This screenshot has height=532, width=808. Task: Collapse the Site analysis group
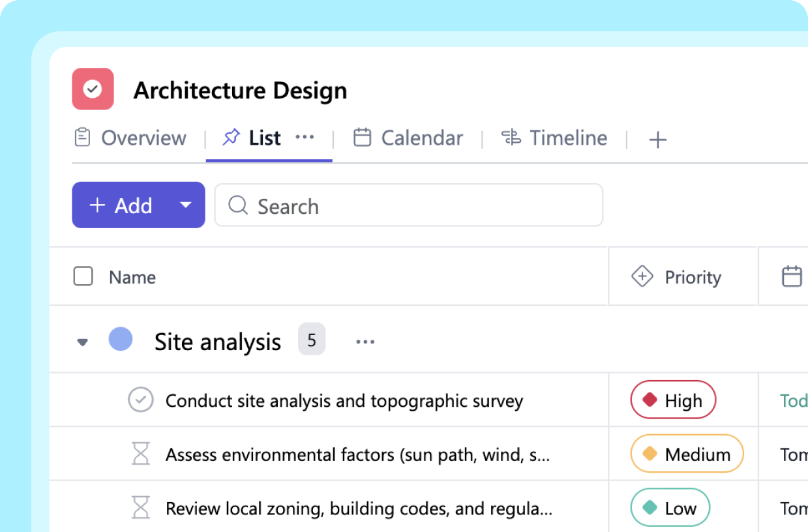coord(83,341)
